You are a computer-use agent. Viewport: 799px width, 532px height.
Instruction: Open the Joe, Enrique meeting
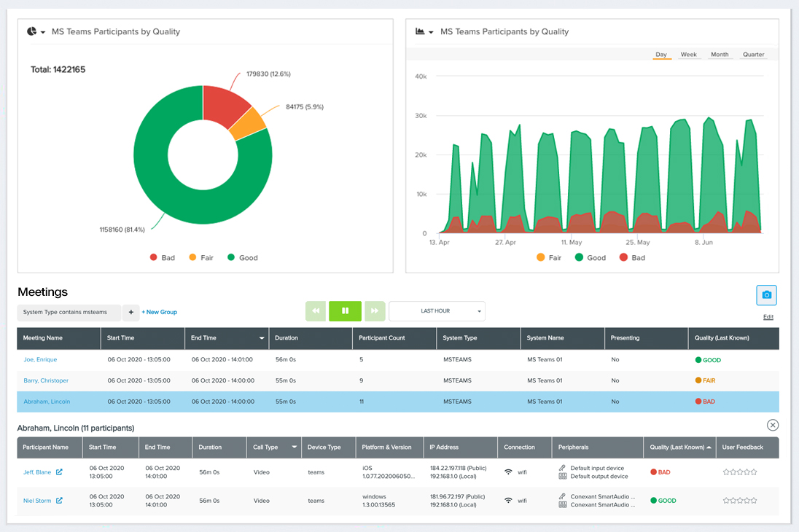40,359
